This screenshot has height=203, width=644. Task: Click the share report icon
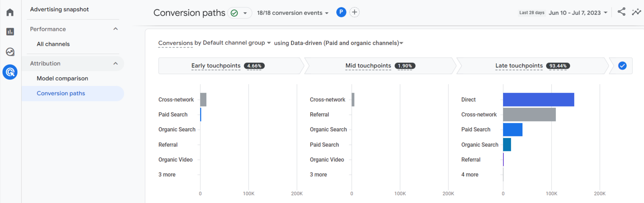(x=621, y=12)
